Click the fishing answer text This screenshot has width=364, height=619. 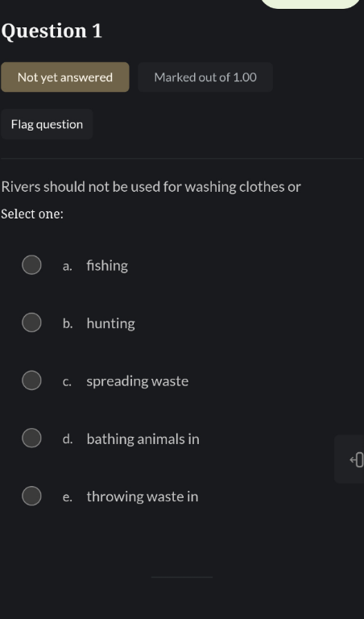(x=107, y=266)
